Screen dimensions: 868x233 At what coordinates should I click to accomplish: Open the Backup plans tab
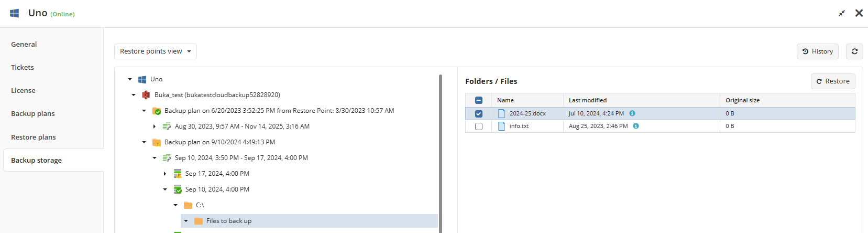click(x=33, y=114)
